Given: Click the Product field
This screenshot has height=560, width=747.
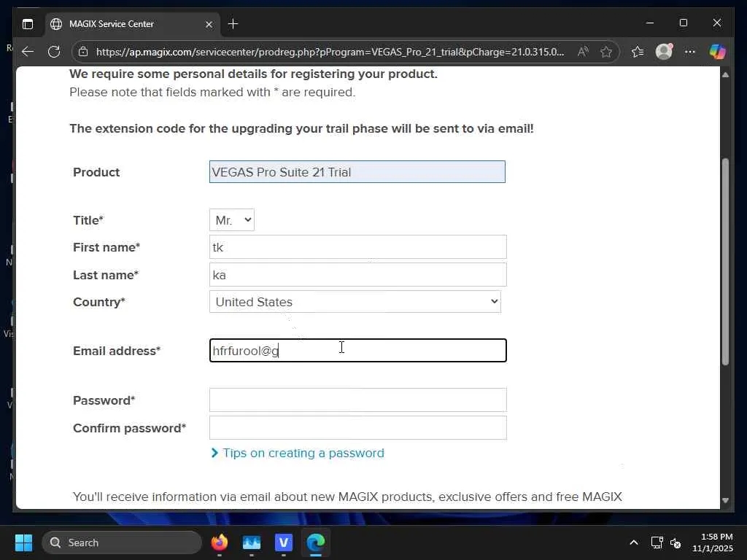Looking at the screenshot, I should point(357,172).
